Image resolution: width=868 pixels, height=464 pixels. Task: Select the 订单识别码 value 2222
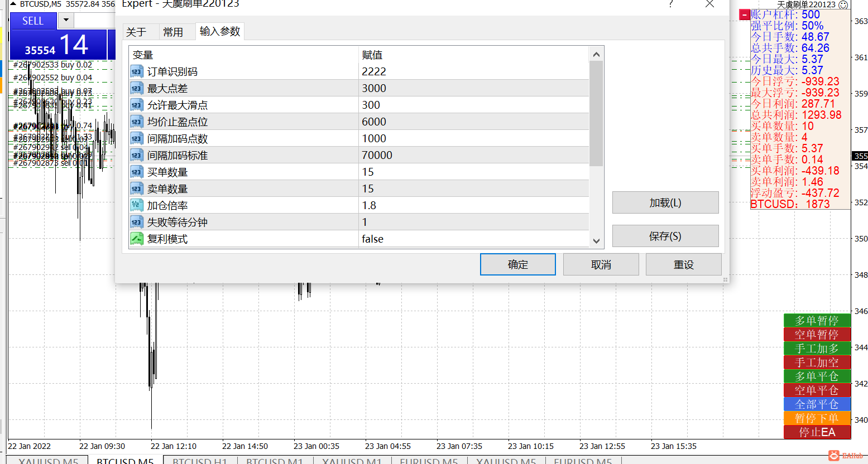(374, 71)
